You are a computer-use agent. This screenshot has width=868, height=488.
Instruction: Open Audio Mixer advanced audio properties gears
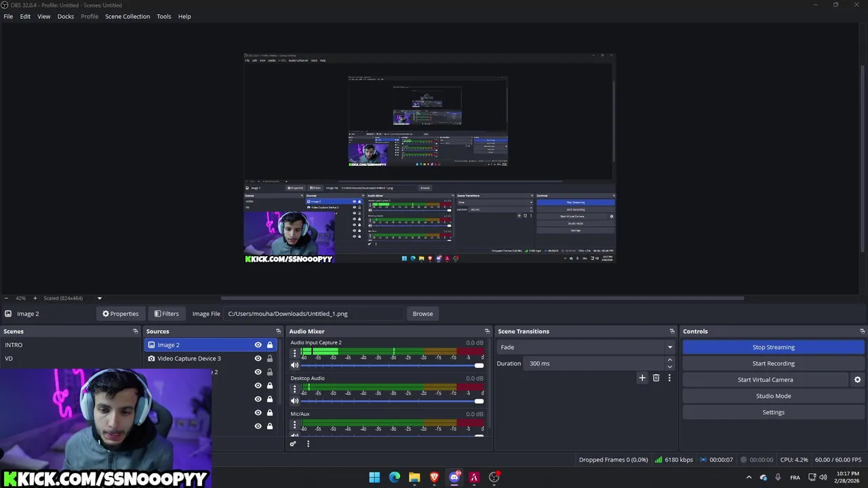[x=293, y=444]
